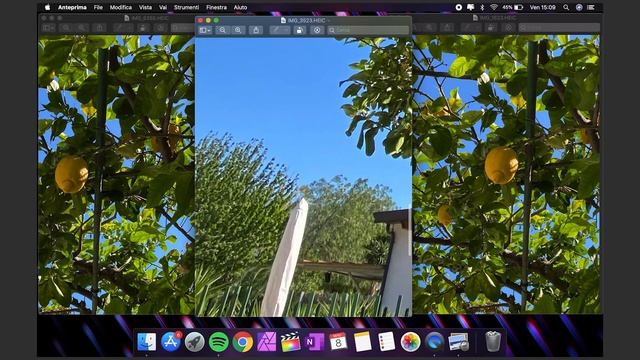Open the Finestra menu

216,7
